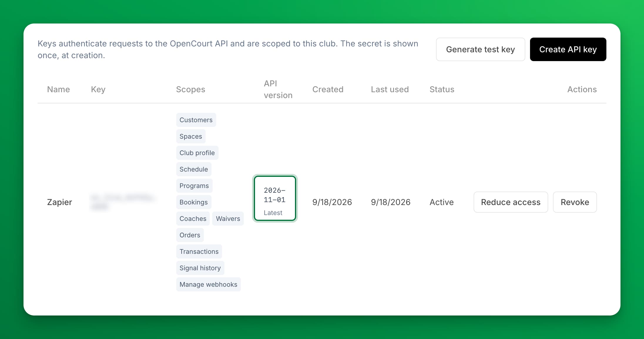Screen dimensions: 644x339
Task: Click the Programs scope tag
Action: point(194,186)
